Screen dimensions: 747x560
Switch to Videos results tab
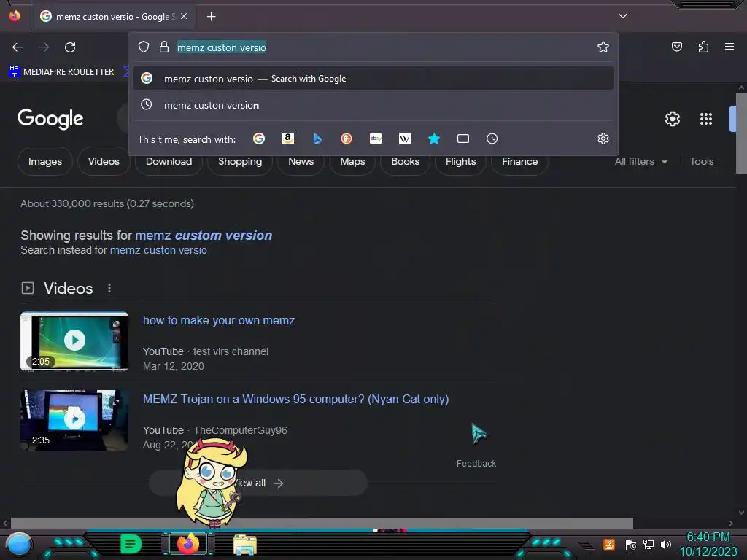(104, 161)
